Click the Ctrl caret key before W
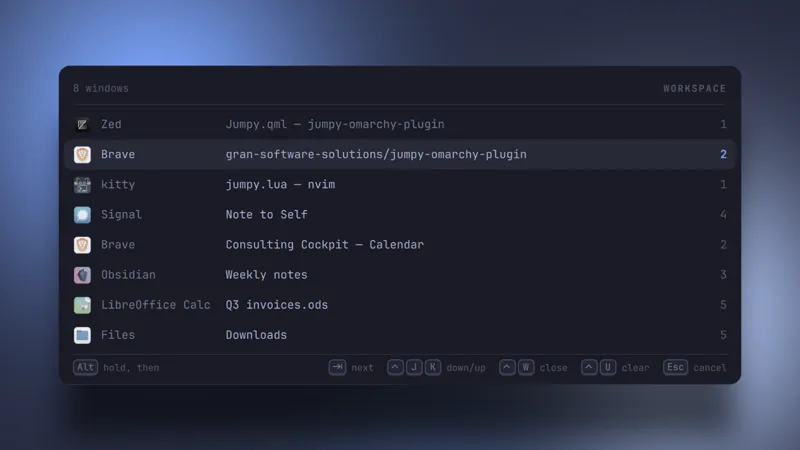The width and height of the screenshot is (800, 450). 507,367
